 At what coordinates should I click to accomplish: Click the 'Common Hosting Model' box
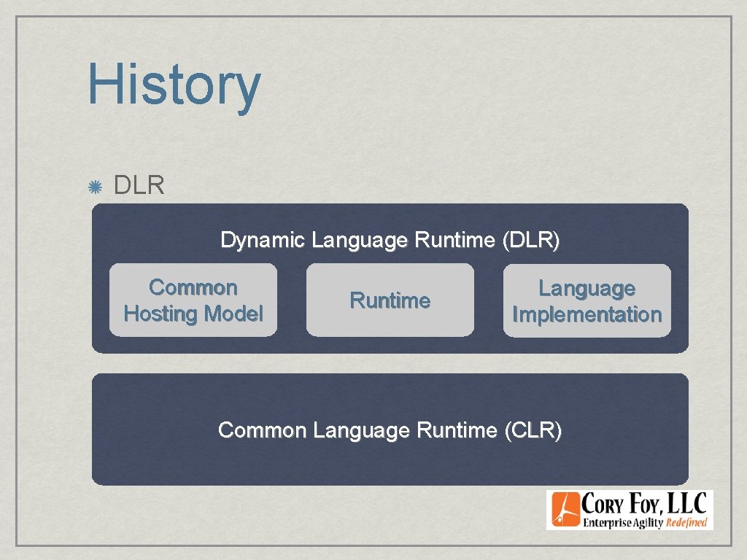193,300
